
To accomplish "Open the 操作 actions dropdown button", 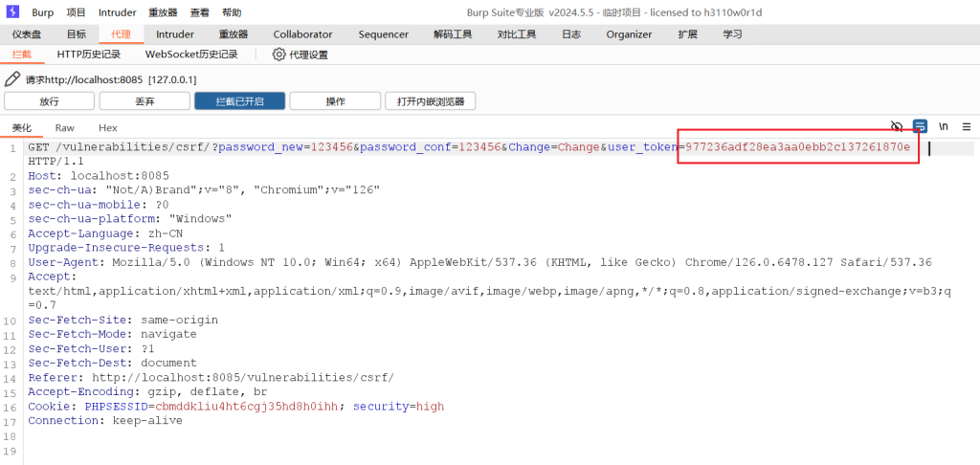I will [x=335, y=101].
